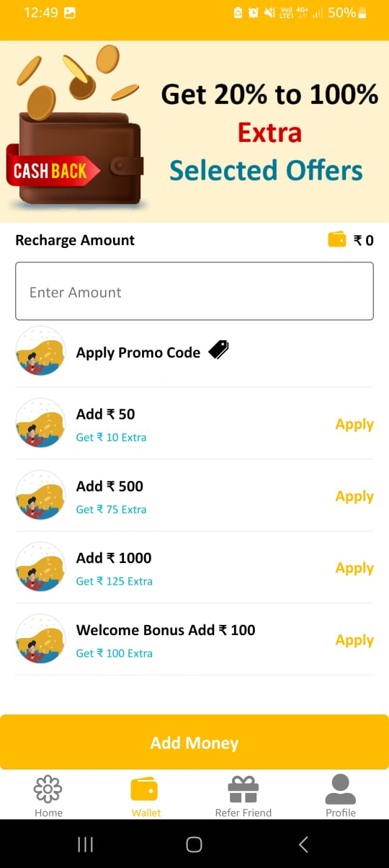The height and width of the screenshot is (868, 389).
Task: Select the Add ₹ 1000 offer title
Action: point(114,558)
